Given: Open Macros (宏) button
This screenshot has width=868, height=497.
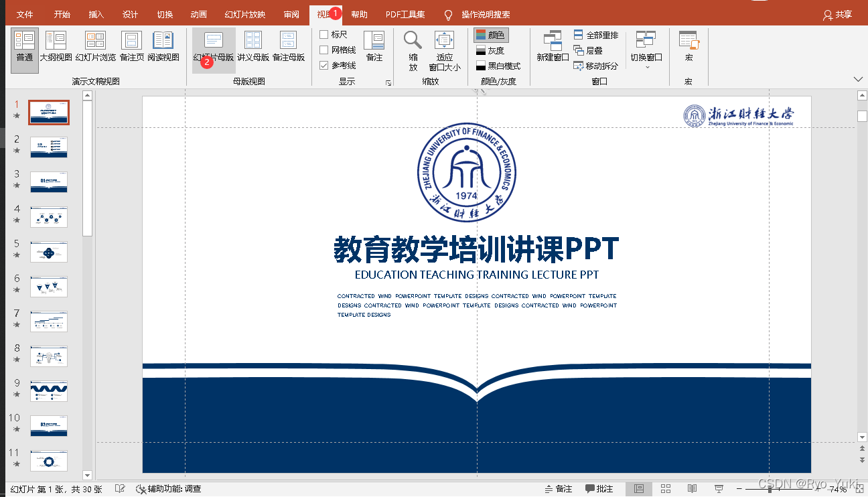Looking at the screenshot, I should tap(689, 47).
